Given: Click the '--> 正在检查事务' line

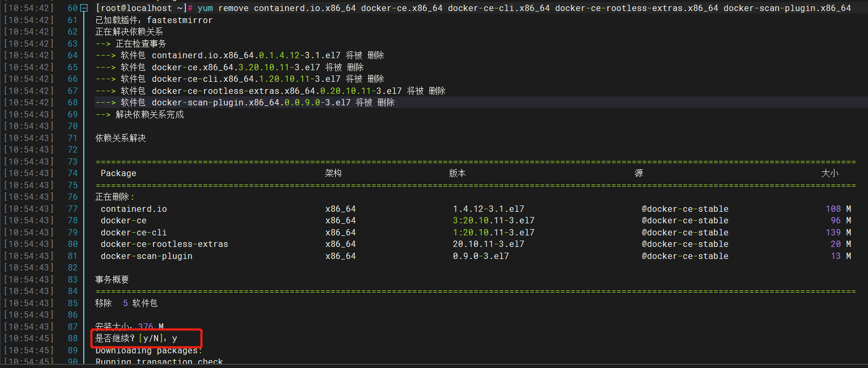Looking at the screenshot, I should (131, 44).
